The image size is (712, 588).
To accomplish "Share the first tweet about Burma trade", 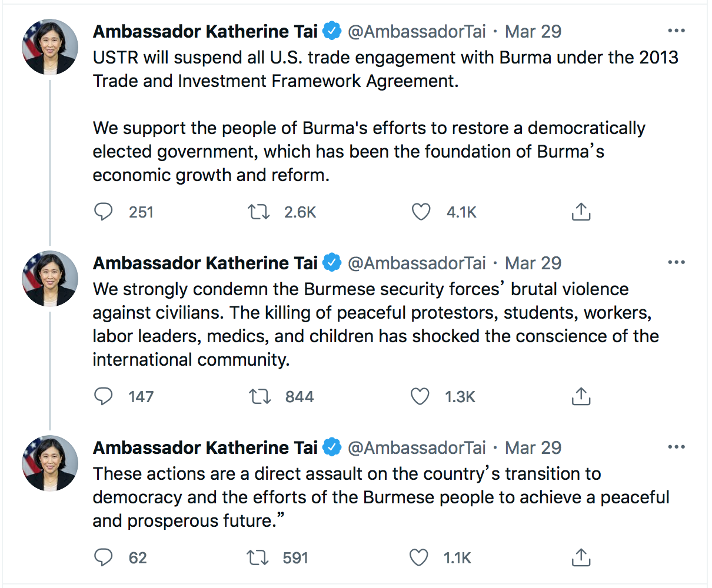I will (581, 212).
